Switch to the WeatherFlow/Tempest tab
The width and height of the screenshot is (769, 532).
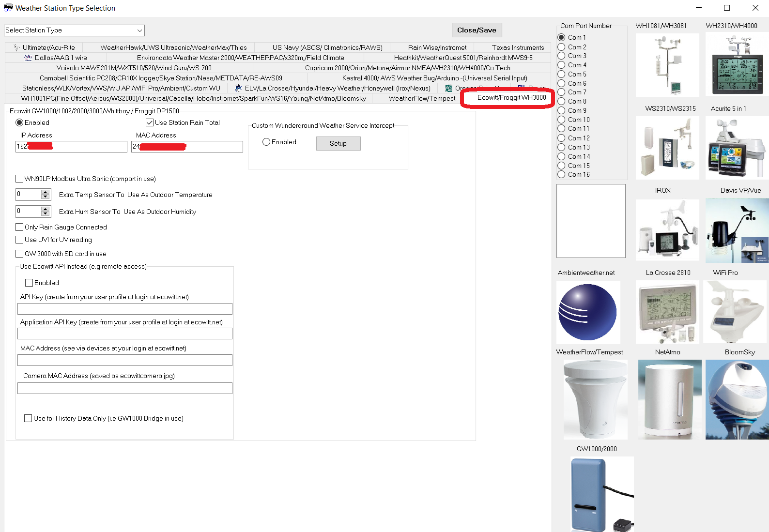(421, 98)
